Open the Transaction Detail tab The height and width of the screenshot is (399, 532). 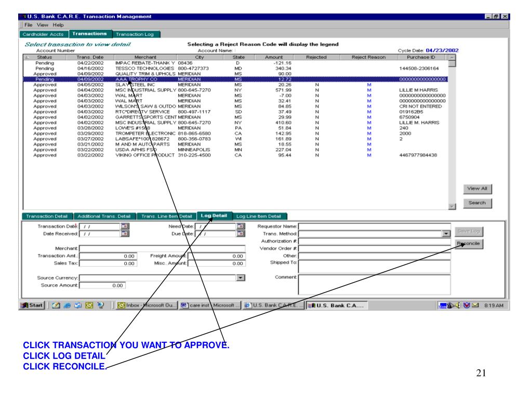47,217
